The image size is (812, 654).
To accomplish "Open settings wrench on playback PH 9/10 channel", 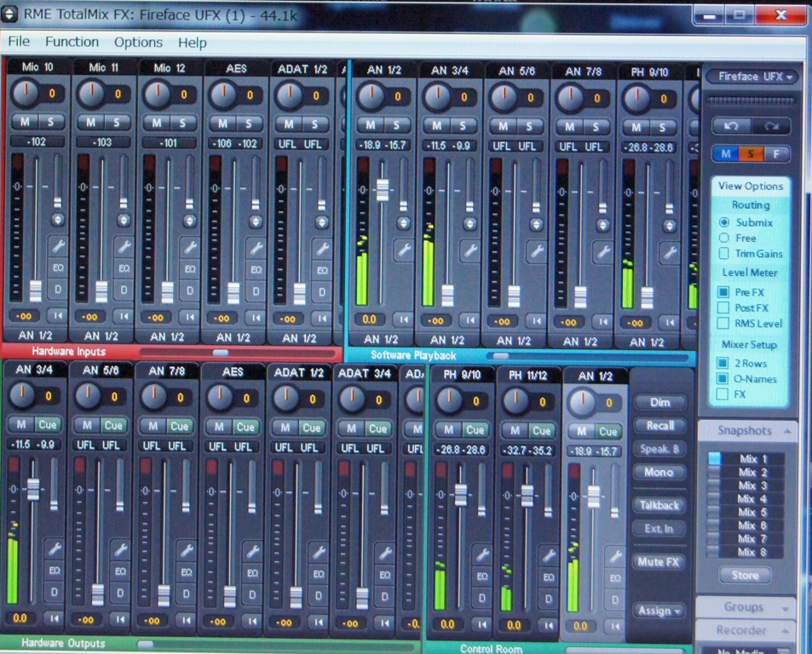I will pyautogui.click(x=670, y=253).
